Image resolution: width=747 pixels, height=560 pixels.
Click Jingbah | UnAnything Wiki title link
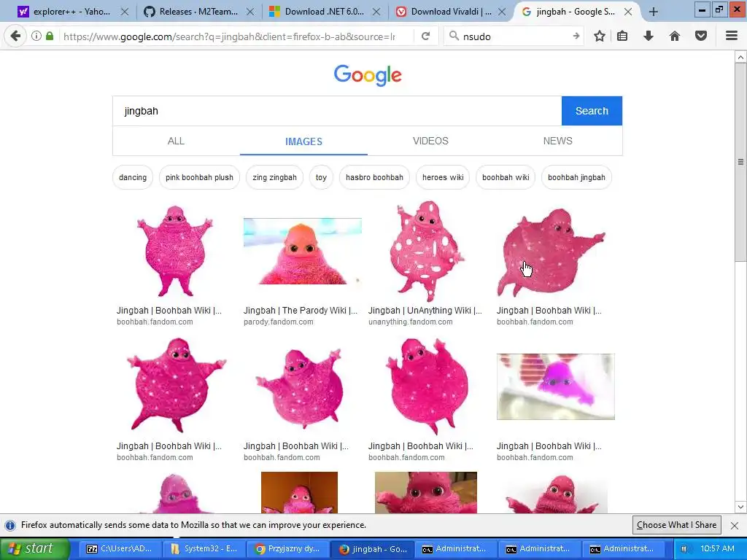pyautogui.click(x=425, y=311)
